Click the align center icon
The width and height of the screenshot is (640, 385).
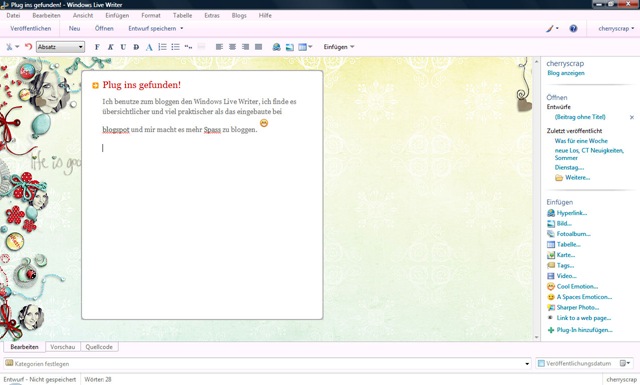coord(232,47)
